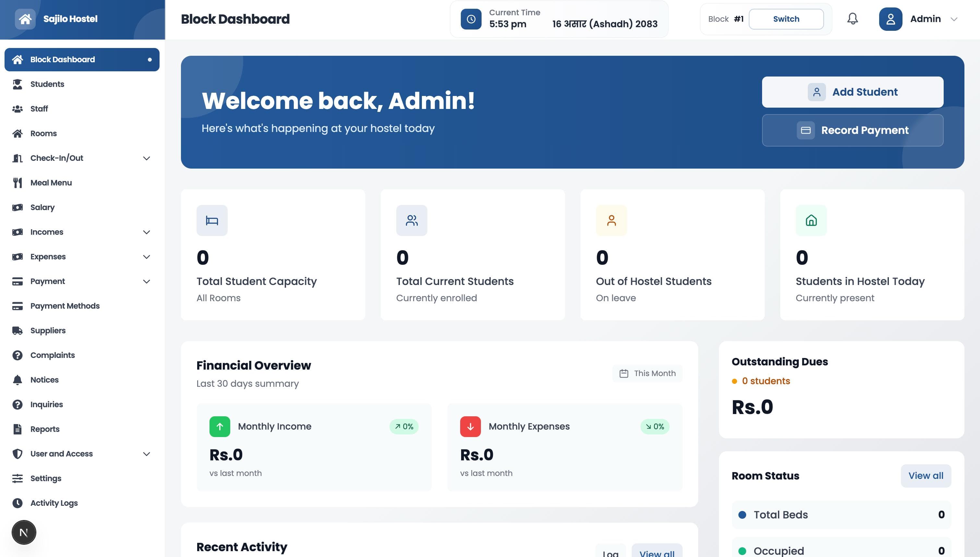Go to Suppliers in the sidebar
Screen dimensions: 980x557
coord(82,330)
